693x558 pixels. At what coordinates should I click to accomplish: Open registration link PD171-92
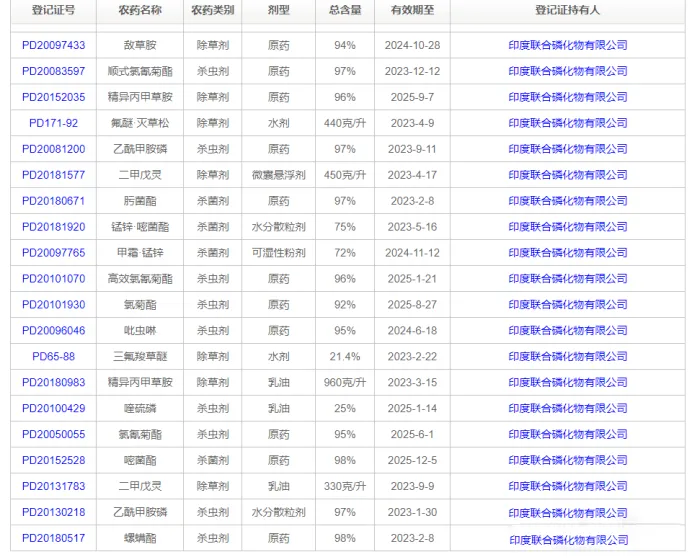53,123
